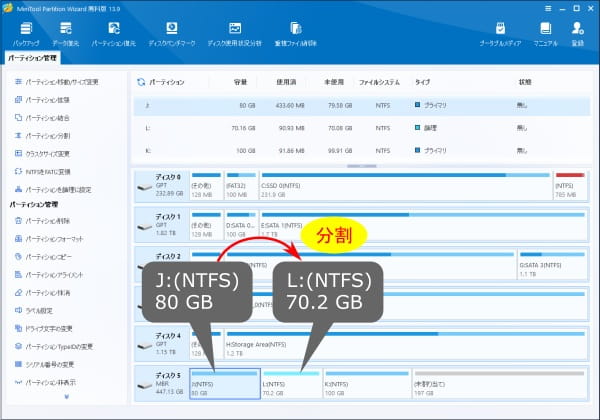This screenshot has height=420, width=600.
Task: Select パーティションを論理に設定 option
Action: coord(53,190)
